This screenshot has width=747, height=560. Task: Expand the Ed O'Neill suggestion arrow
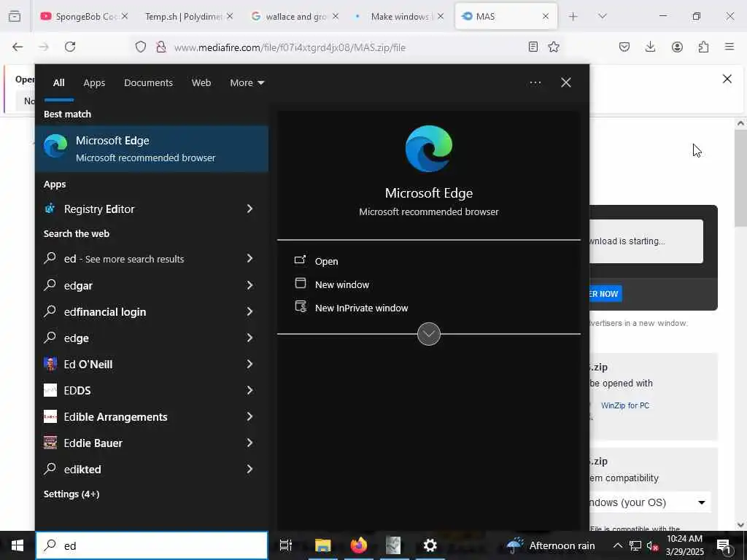249,365
